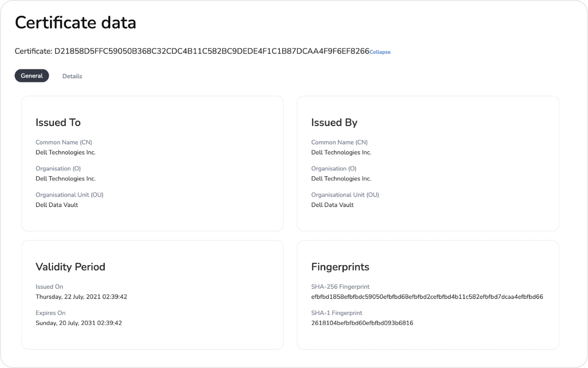Screen dimensions: 588x368
Task: Select the certificate hash D21858D5FFC59050B368…
Action: [x=212, y=51]
